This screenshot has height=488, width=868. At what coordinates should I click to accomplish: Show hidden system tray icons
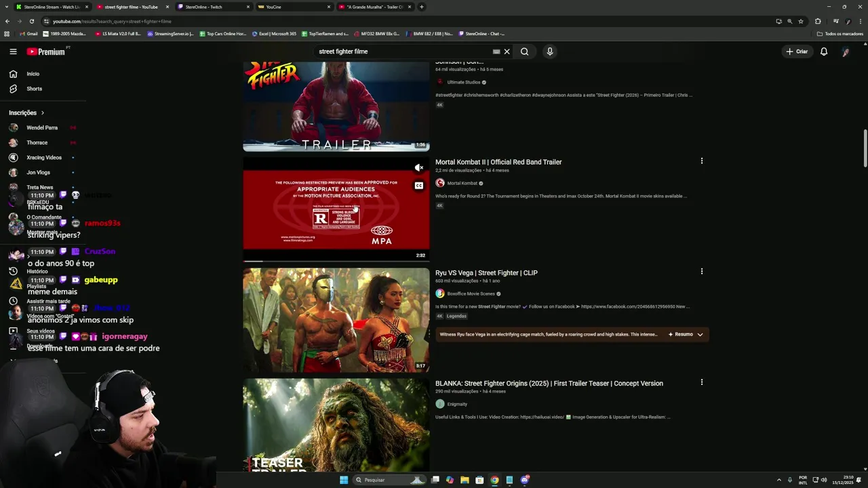[778, 480]
